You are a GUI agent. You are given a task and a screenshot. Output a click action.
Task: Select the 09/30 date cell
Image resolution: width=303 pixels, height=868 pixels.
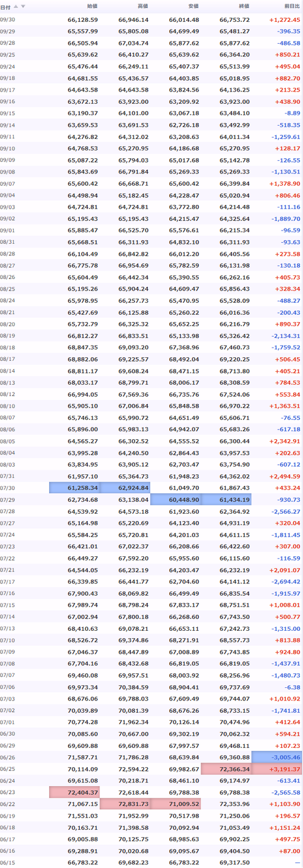7,20
